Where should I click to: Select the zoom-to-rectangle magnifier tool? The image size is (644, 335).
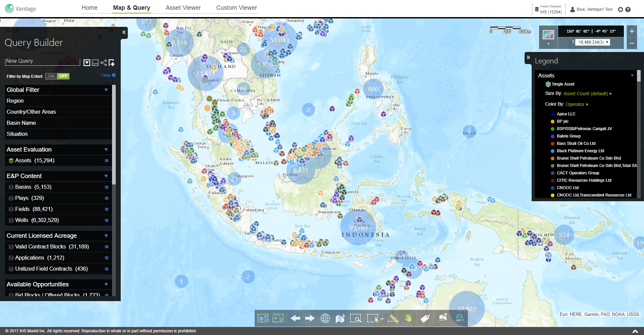tap(356, 318)
